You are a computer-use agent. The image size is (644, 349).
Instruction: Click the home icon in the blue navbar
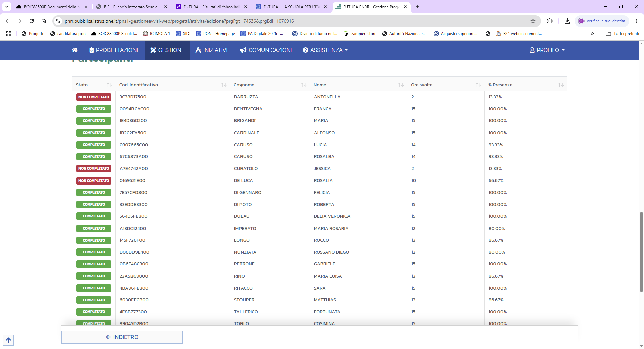(x=75, y=50)
